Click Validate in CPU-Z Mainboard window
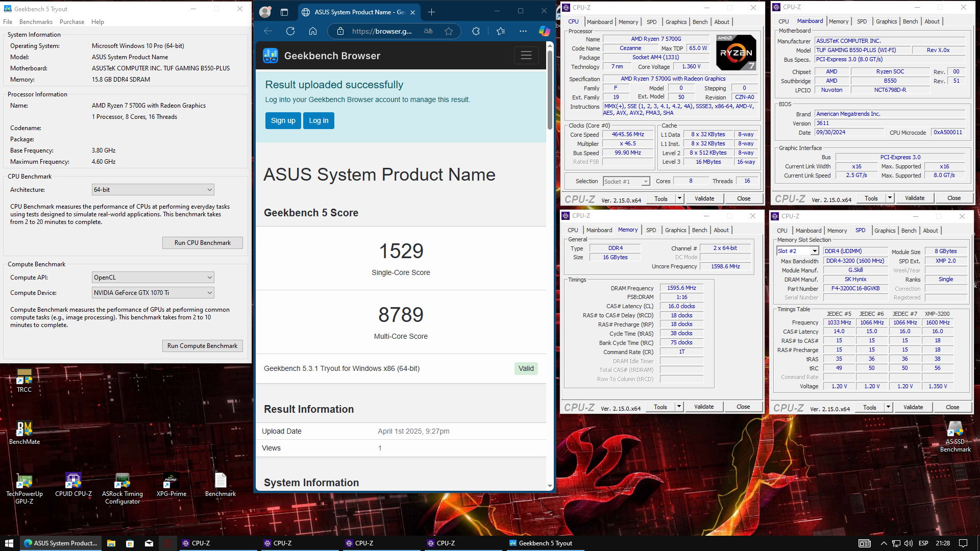Viewport: 980px width, 551px height. (915, 198)
